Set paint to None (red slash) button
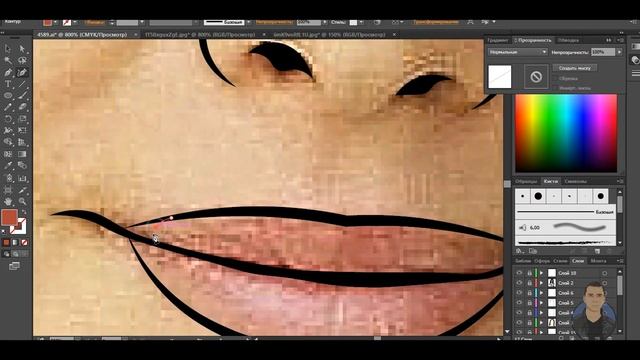 pyautogui.click(x=24, y=242)
